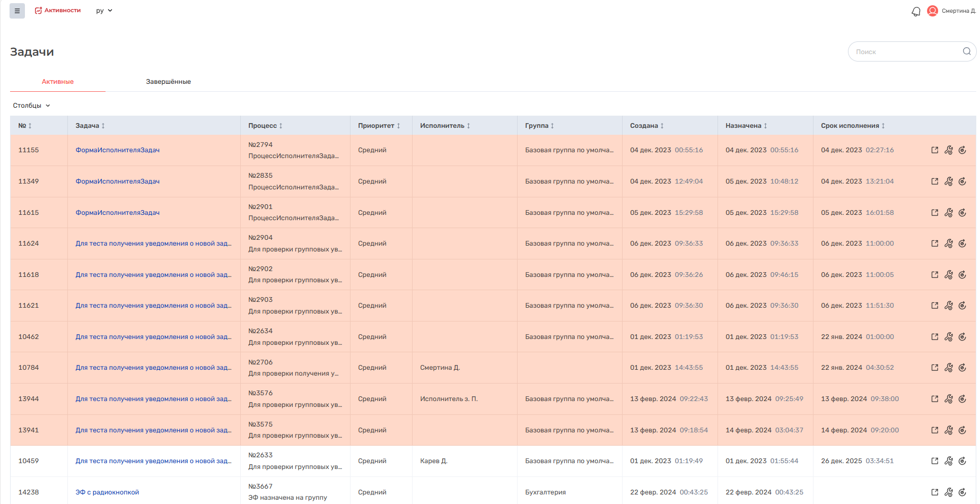Click refresh clock icon for task 11155
Screen dimensions: 980x504
pyautogui.click(x=962, y=150)
